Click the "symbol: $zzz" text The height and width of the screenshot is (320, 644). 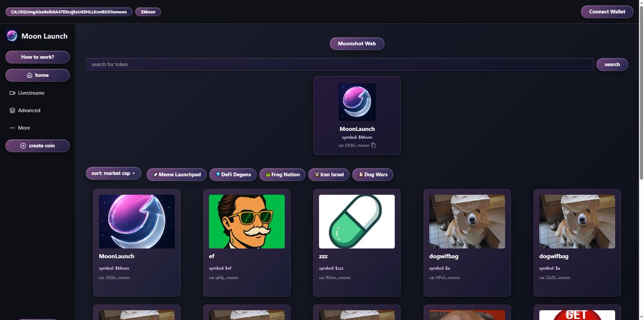[331, 268]
